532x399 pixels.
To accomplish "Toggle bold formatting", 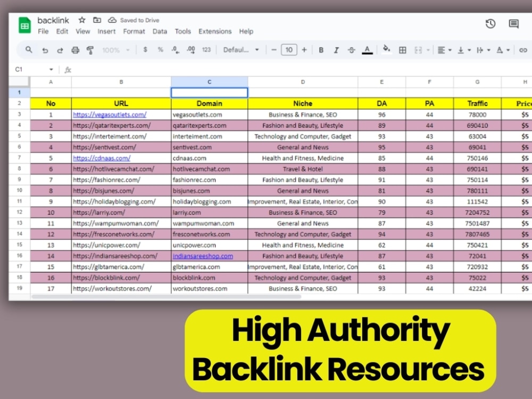I will [321, 50].
